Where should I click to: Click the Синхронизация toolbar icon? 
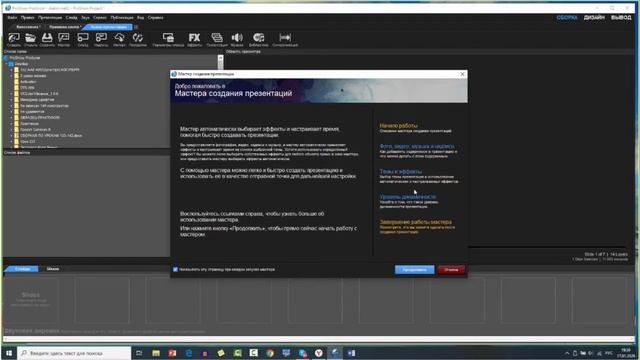(285, 39)
